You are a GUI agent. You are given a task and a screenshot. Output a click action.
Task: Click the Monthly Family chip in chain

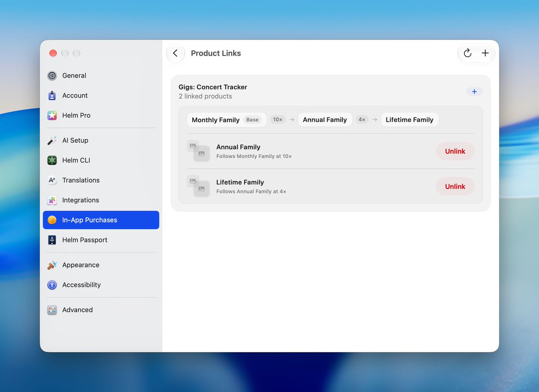227,120
